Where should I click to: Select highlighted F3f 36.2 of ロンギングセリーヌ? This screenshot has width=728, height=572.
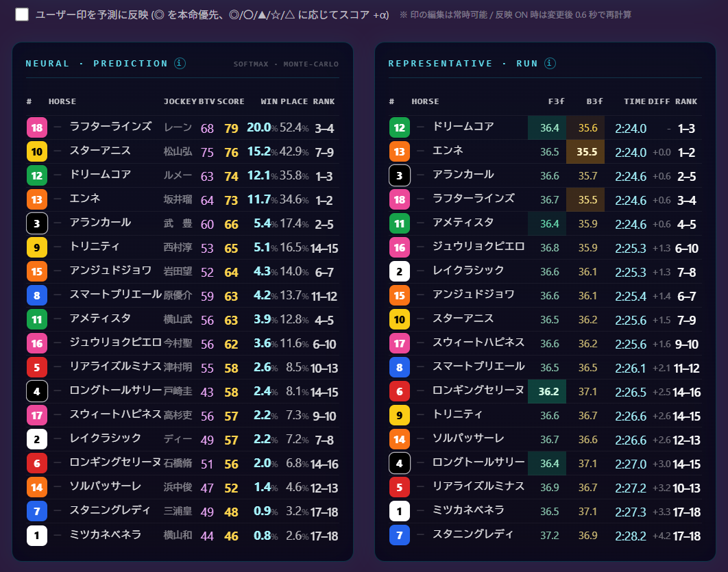(x=547, y=392)
